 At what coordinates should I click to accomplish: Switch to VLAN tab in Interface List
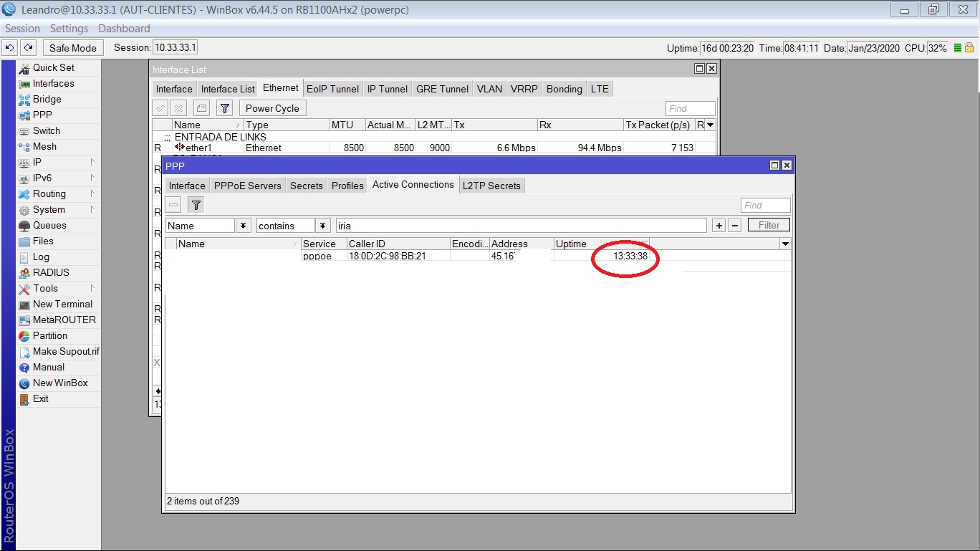tap(490, 89)
